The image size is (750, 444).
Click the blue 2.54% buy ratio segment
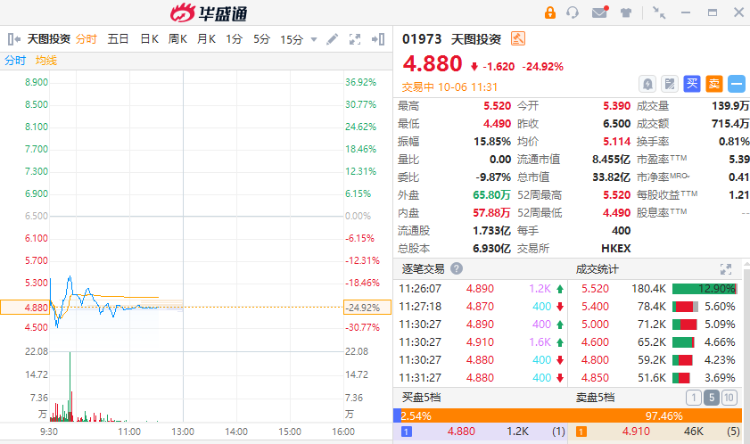pyautogui.click(x=397, y=415)
